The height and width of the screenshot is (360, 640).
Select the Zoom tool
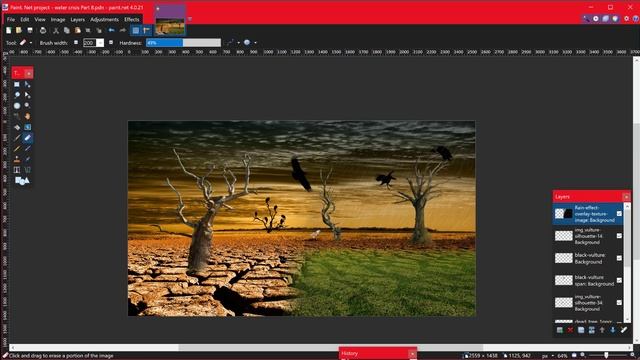coord(27,106)
